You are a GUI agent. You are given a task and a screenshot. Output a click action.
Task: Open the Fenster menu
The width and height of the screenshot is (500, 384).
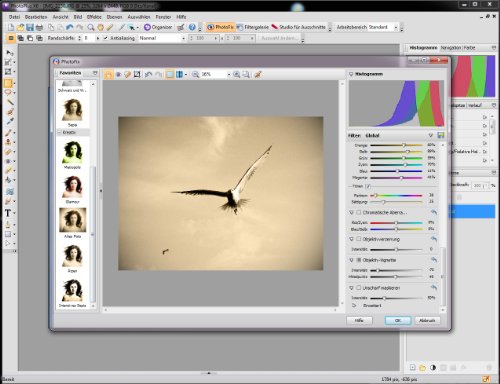(163, 17)
